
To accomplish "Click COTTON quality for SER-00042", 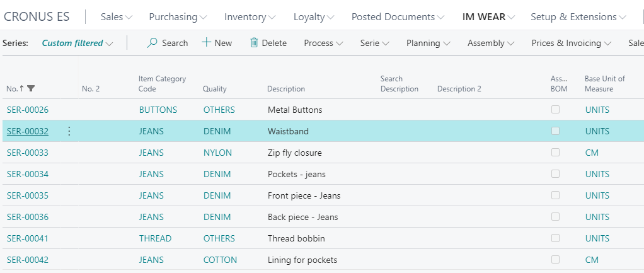I will point(220,260).
